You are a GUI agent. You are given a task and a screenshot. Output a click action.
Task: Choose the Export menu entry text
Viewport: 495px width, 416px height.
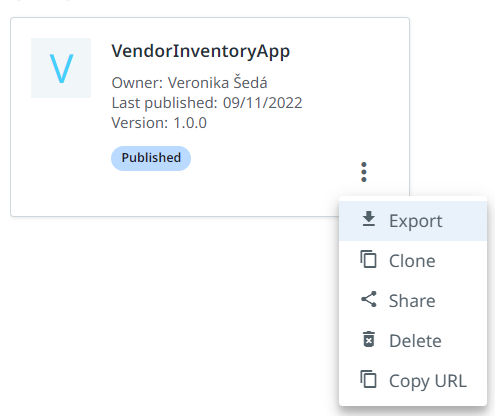point(416,221)
